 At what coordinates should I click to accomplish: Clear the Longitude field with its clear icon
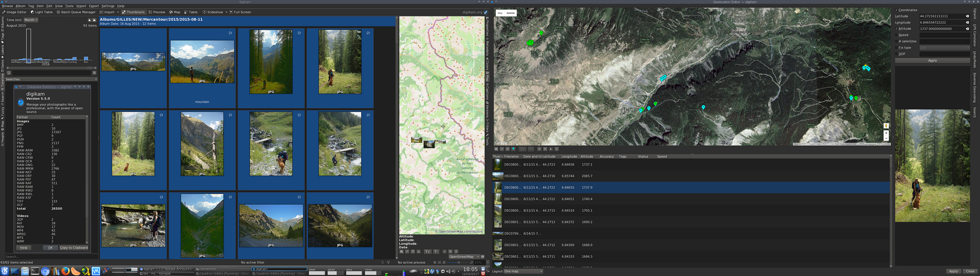[967, 23]
